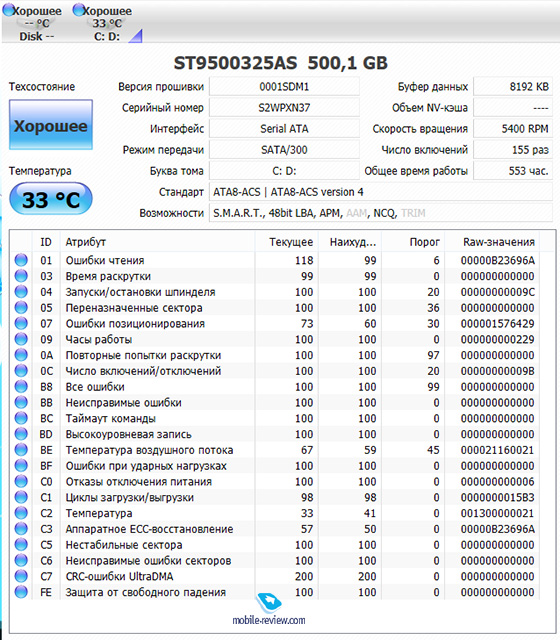Click status icon for Высокоуровневая запись row
Viewport: 560px width, 640px height.
[21, 434]
